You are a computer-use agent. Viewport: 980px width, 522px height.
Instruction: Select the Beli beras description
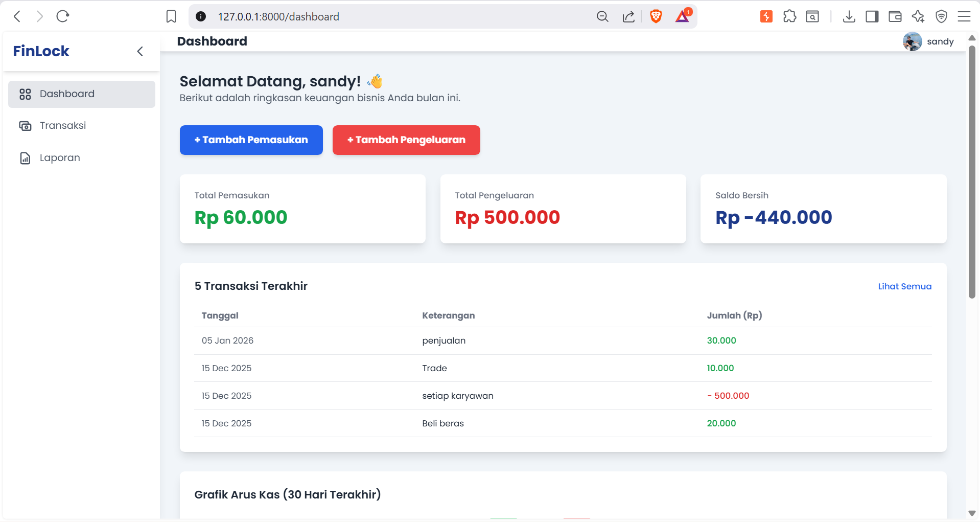point(443,423)
